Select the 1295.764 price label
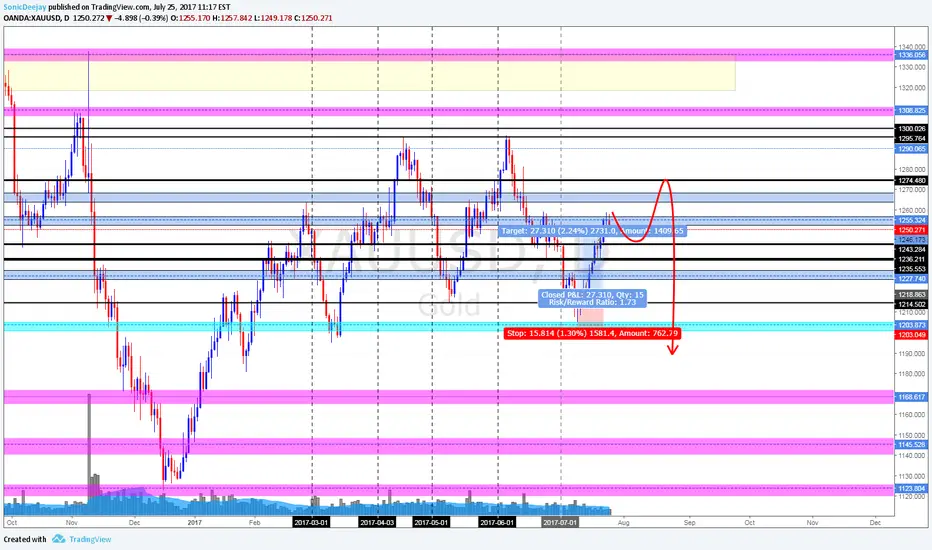 (x=911, y=139)
